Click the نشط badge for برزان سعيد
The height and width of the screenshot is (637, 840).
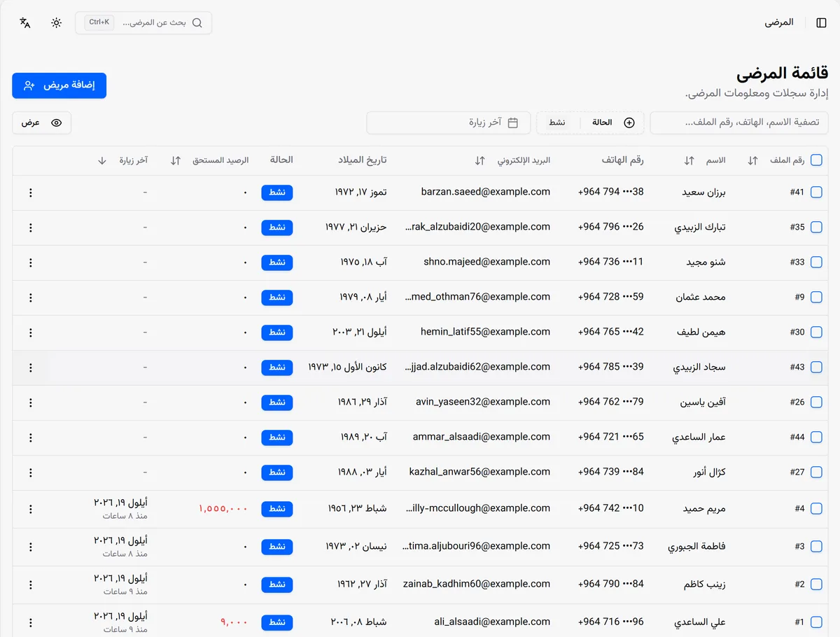click(277, 192)
